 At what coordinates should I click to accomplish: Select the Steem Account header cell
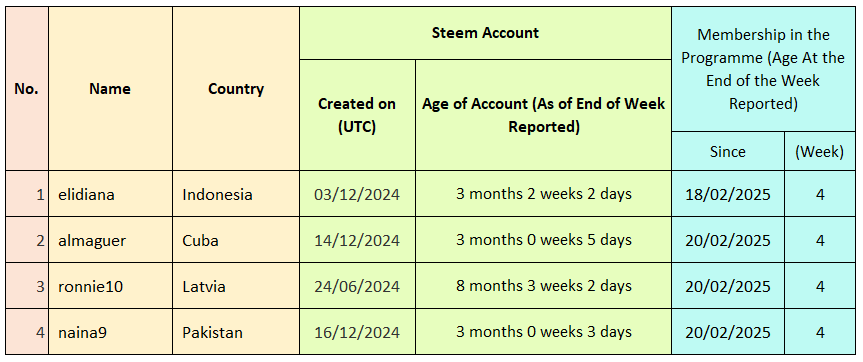pos(485,33)
